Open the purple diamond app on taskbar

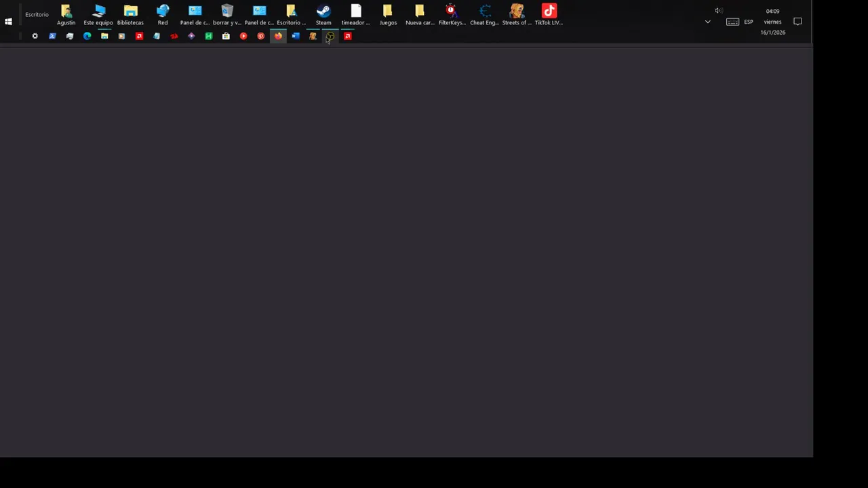click(191, 36)
